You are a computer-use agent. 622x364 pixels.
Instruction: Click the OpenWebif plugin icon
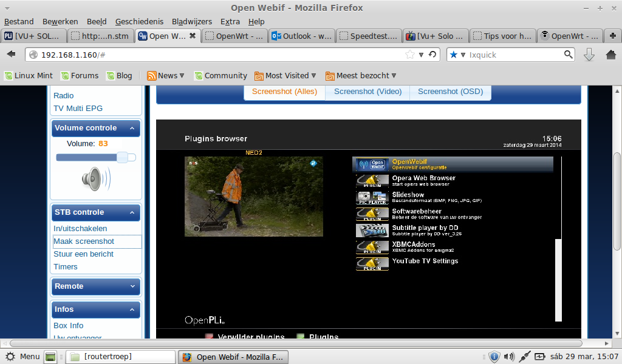coord(372,164)
